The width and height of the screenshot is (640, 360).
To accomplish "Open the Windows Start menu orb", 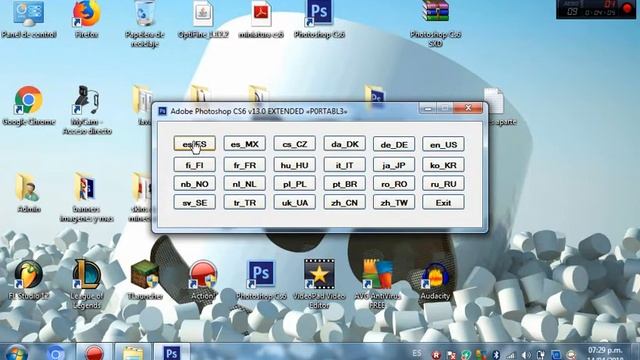I will click(x=16, y=353).
